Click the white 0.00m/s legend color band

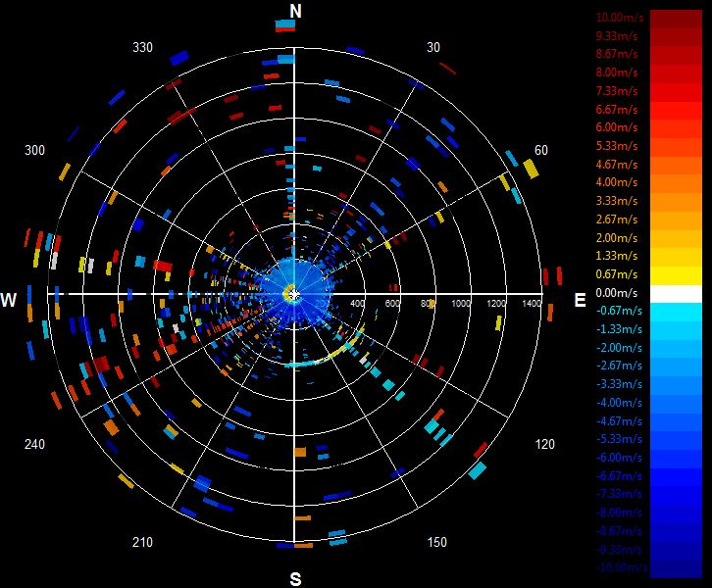[676, 294]
